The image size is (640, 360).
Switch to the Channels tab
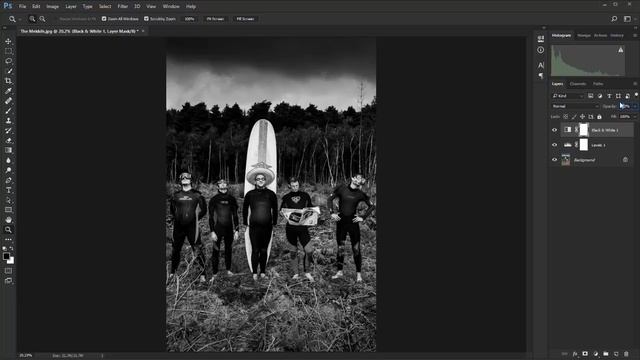click(x=578, y=84)
